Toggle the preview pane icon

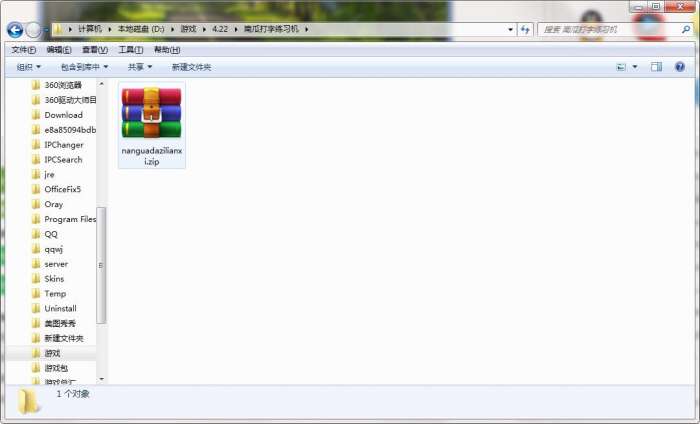click(x=656, y=67)
